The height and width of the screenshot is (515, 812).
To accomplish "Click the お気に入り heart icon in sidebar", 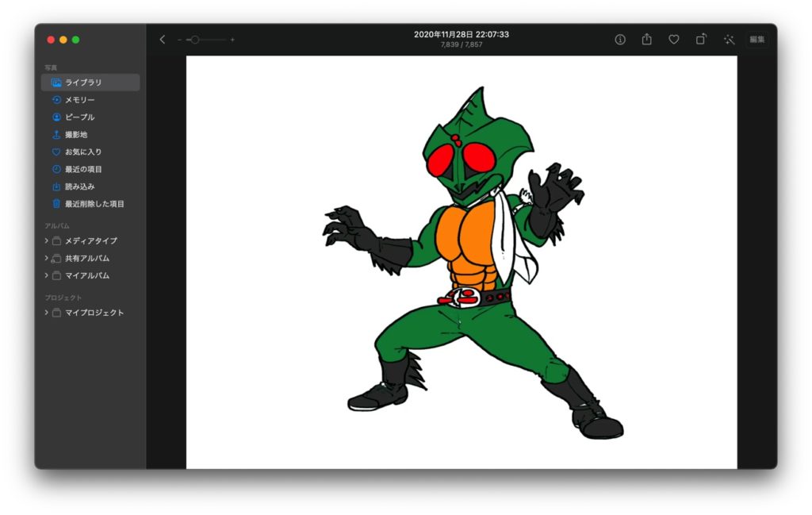I will click(56, 152).
